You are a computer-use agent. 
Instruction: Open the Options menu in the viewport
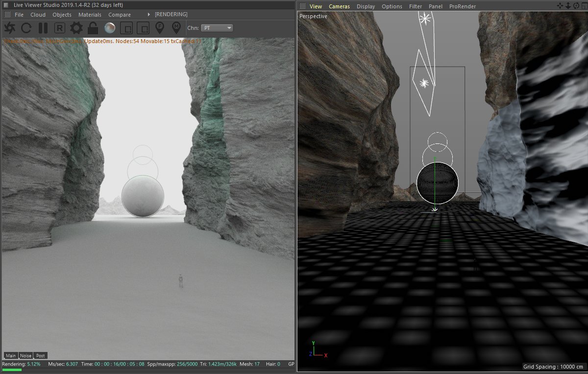click(x=392, y=6)
